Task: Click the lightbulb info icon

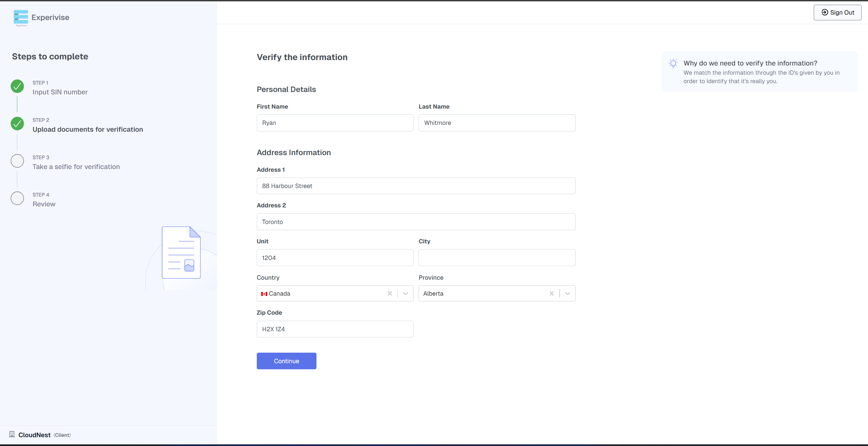Action: click(x=673, y=63)
